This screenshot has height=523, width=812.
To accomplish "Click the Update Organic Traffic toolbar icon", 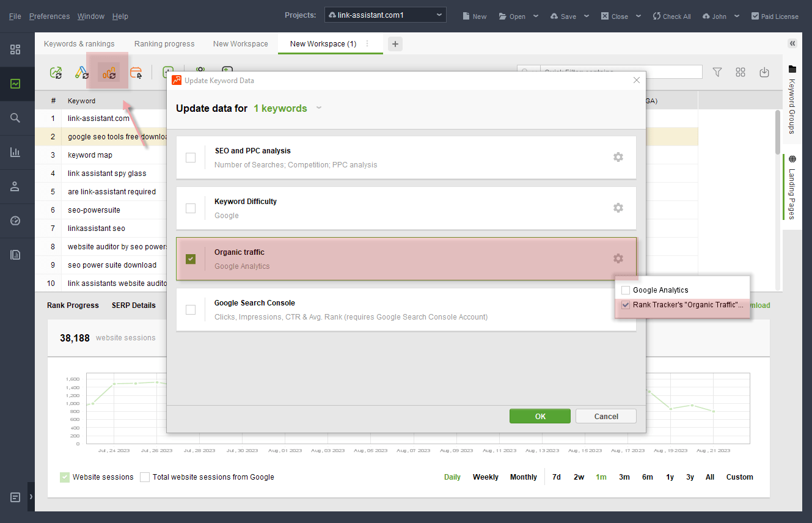I will tap(109, 73).
